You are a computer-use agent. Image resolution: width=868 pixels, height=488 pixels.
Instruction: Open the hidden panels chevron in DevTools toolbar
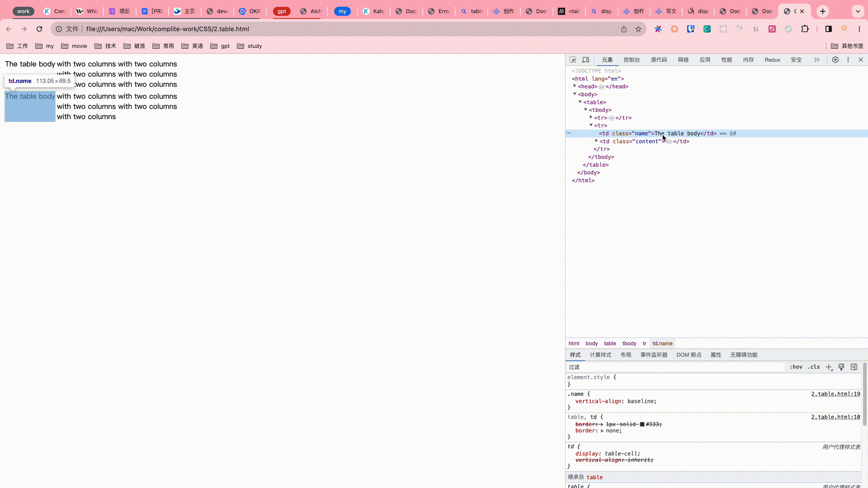[817, 59]
